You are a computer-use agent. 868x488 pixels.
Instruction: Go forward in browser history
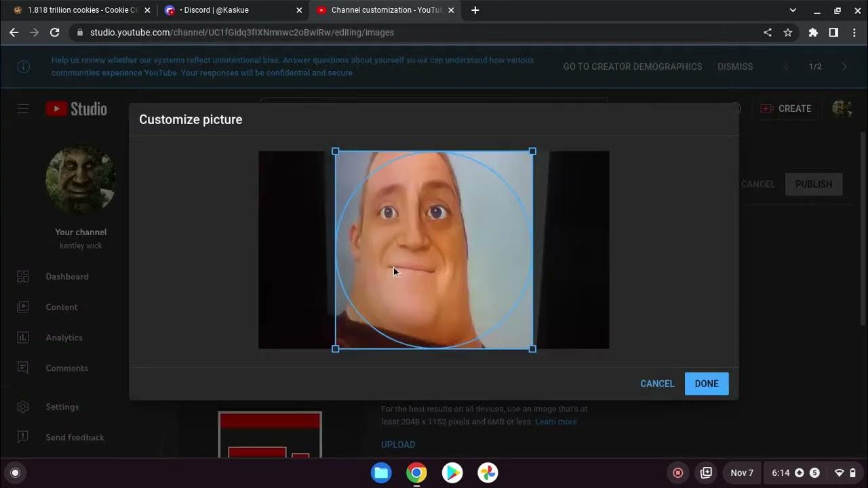[34, 33]
